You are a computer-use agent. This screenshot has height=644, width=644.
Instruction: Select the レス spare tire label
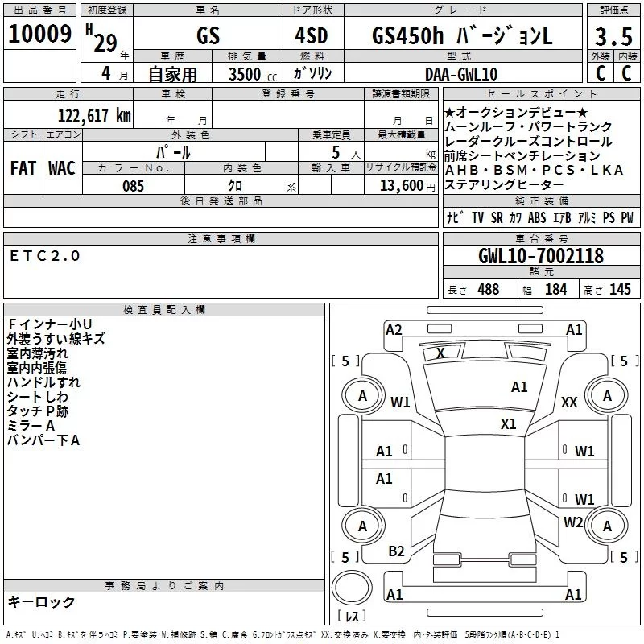point(352,616)
